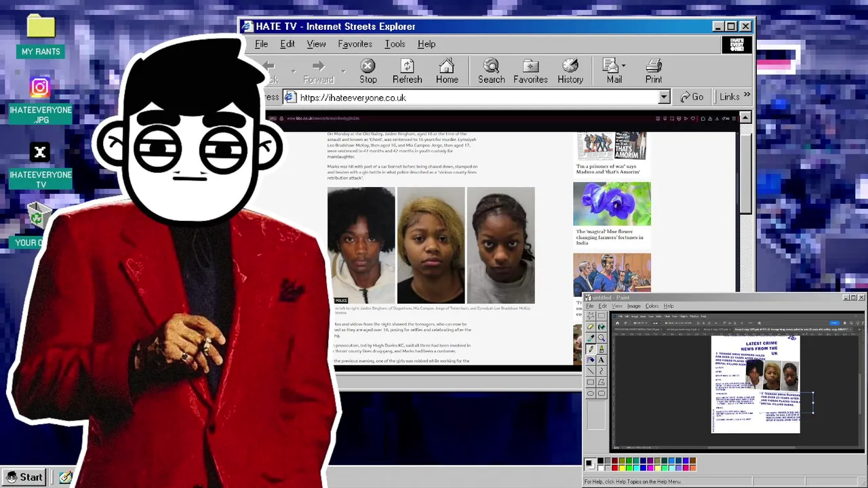Viewport: 868px width, 488px height.
Task: Expand the Links bar chevron
Action: pyautogui.click(x=747, y=96)
